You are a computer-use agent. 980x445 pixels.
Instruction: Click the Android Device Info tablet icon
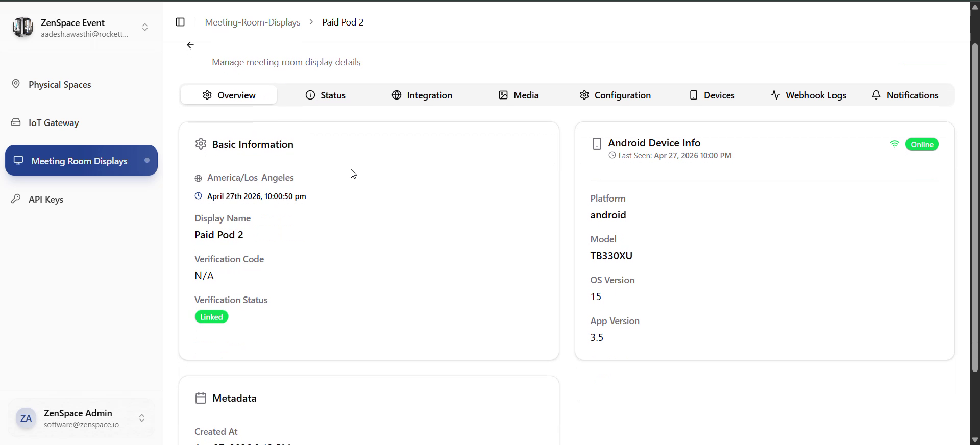(597, 144)
